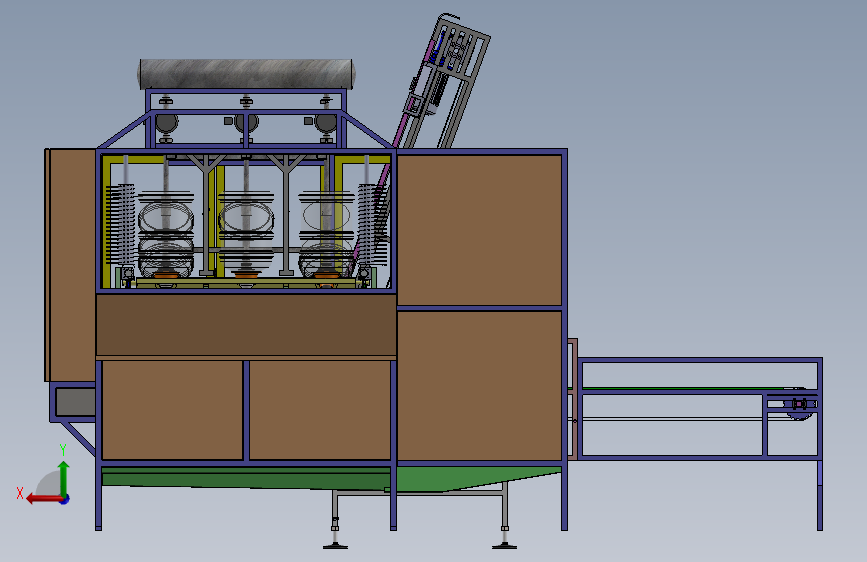Click the conveyor end sprocket assembly
Screen dimensions: 867x562
pos(800,404)
